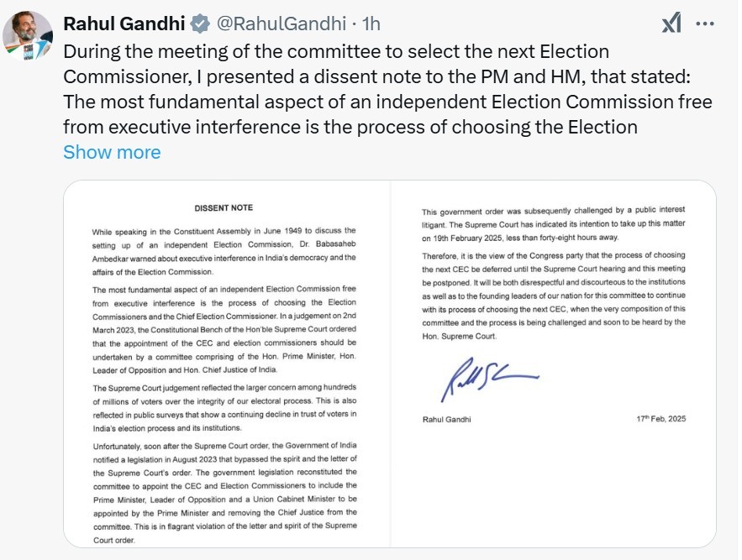Open the three-dot more options menu
This screenshot has width=742, height=560.
(x=705, y=24)
